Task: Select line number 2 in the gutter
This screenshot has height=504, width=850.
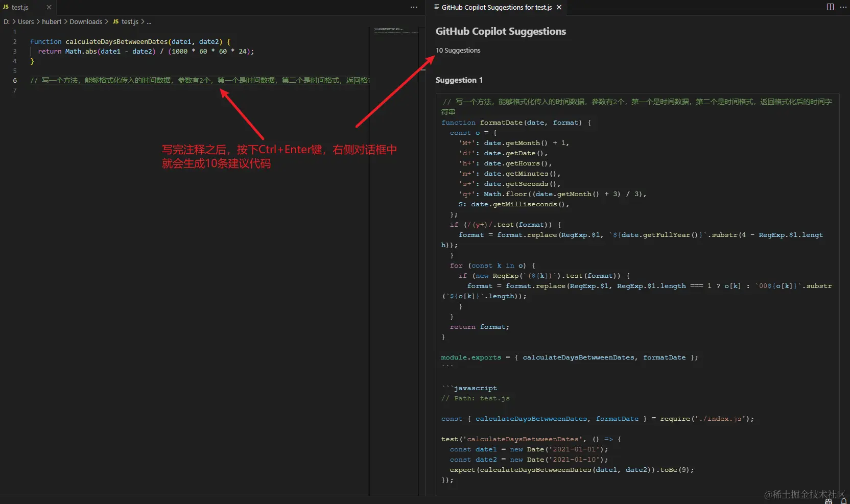Action: pos(15,41)
